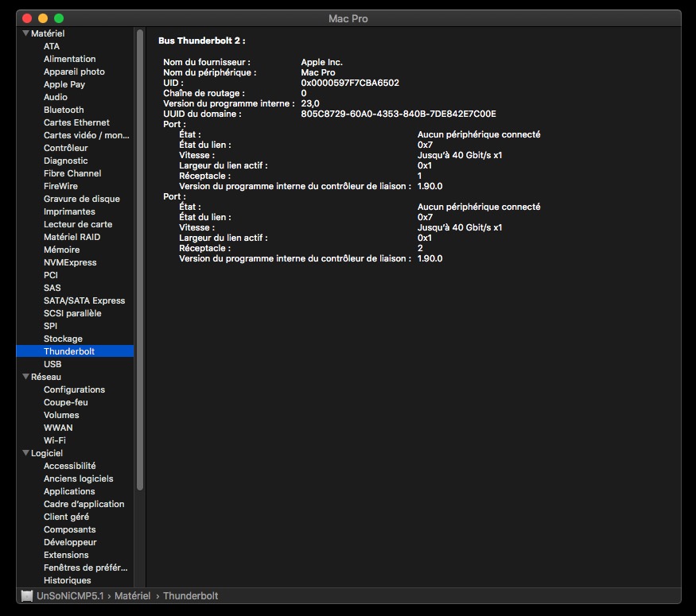696x616 pixels.
Task: Click the Version du programme interne value 23,0
Action: [310, 103]
